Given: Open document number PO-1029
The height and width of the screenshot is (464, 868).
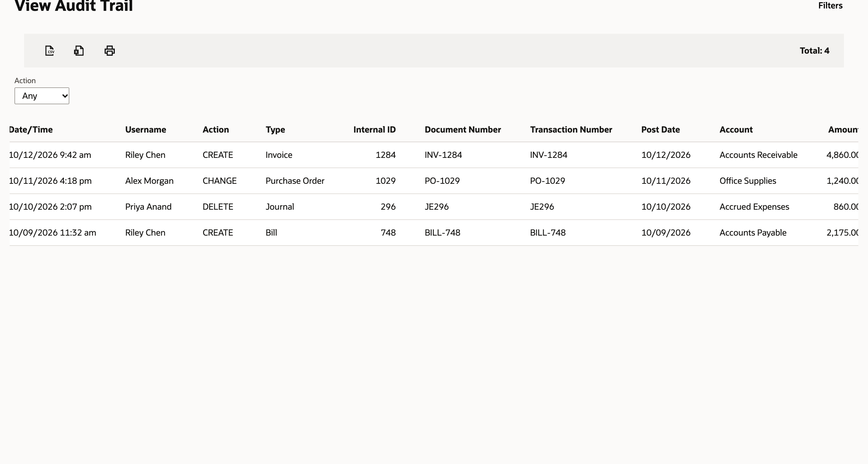Looking at the screenshot, I should pos(442,181).
